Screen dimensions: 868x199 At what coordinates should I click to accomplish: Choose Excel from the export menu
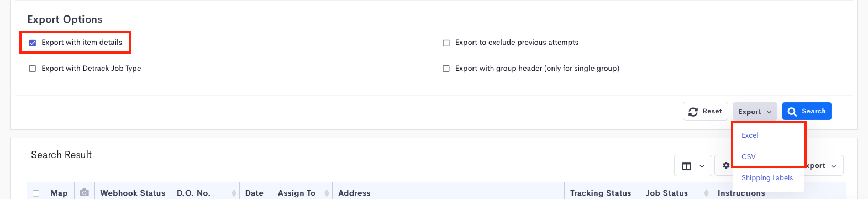coord(750,135)
